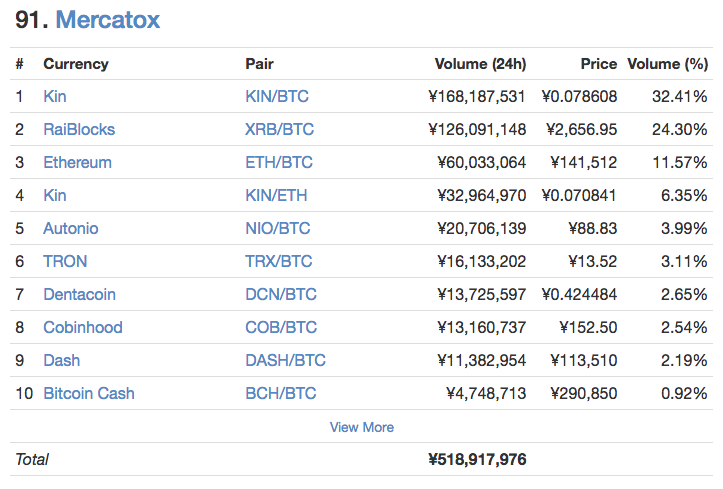
Task: Select the price ¥141,512
Action: (584, 163)
